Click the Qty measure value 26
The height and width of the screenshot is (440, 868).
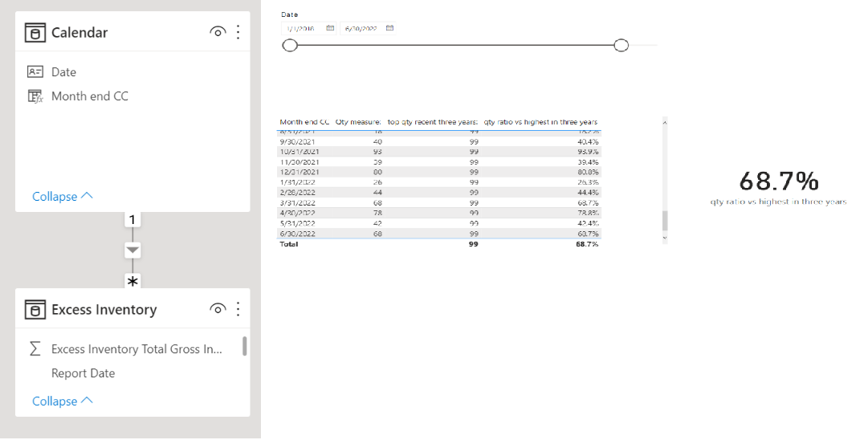point(377,182)
